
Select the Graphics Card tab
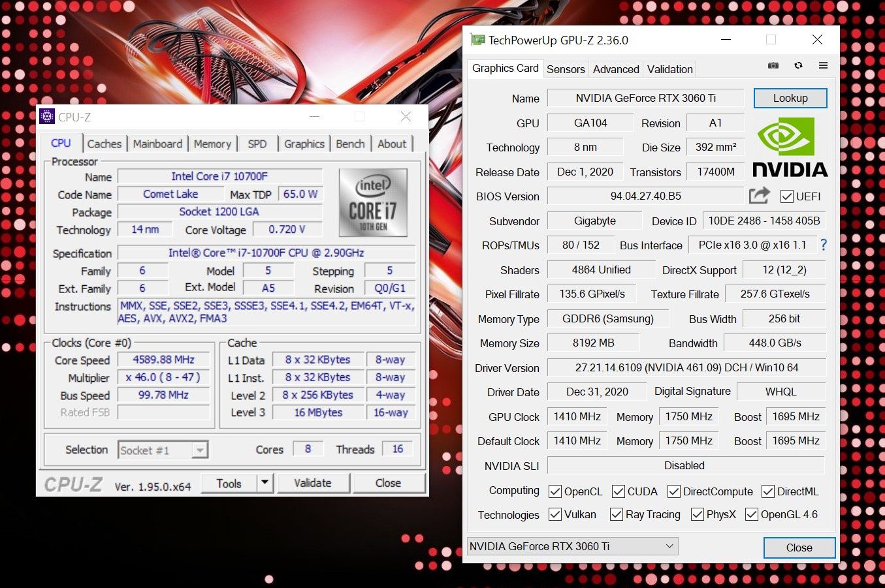point(506,68)
